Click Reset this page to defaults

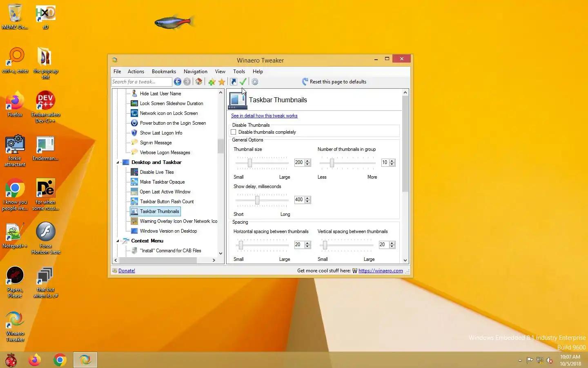pos(334,82)
